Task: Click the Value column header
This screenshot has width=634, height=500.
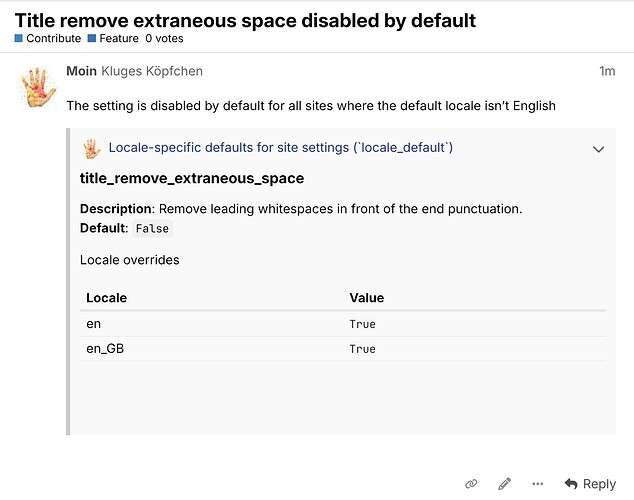Action: [x=367, y=298]
